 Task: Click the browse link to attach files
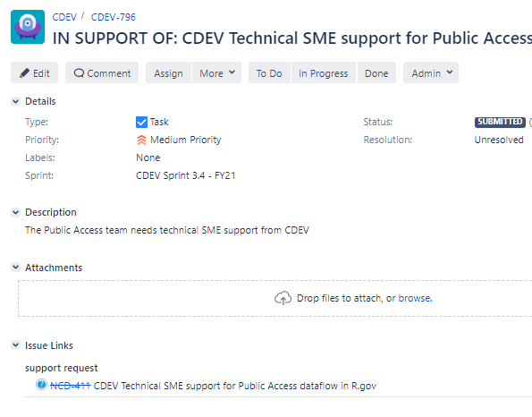[x=415, y=298]
